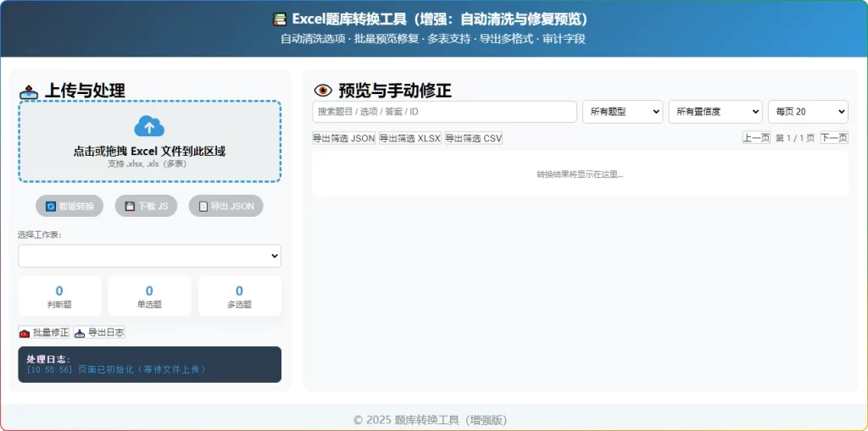Click the books icon in the header title

[280, 19]
